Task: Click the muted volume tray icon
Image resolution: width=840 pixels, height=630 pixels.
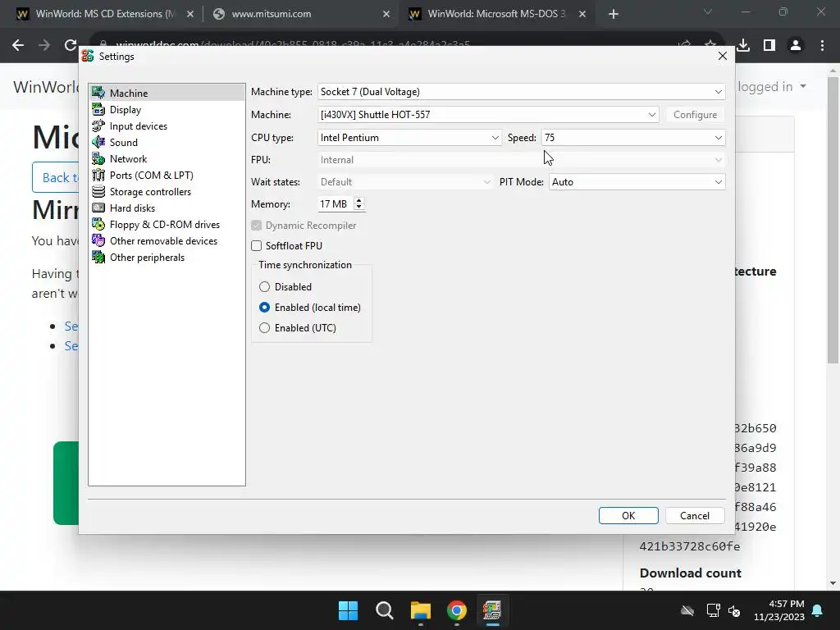Action: pyautogui.click(x=734, y=610)
